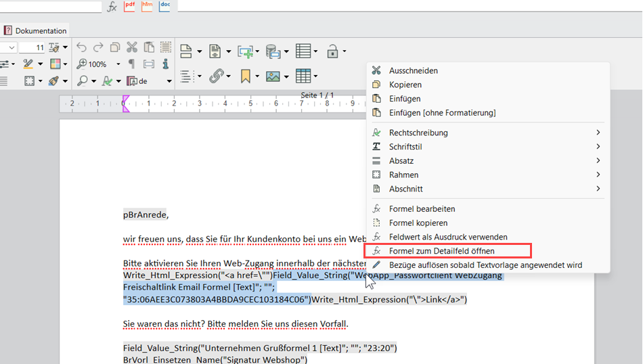
Task: Click the insert image icon
Action: (x=272, y=76)
